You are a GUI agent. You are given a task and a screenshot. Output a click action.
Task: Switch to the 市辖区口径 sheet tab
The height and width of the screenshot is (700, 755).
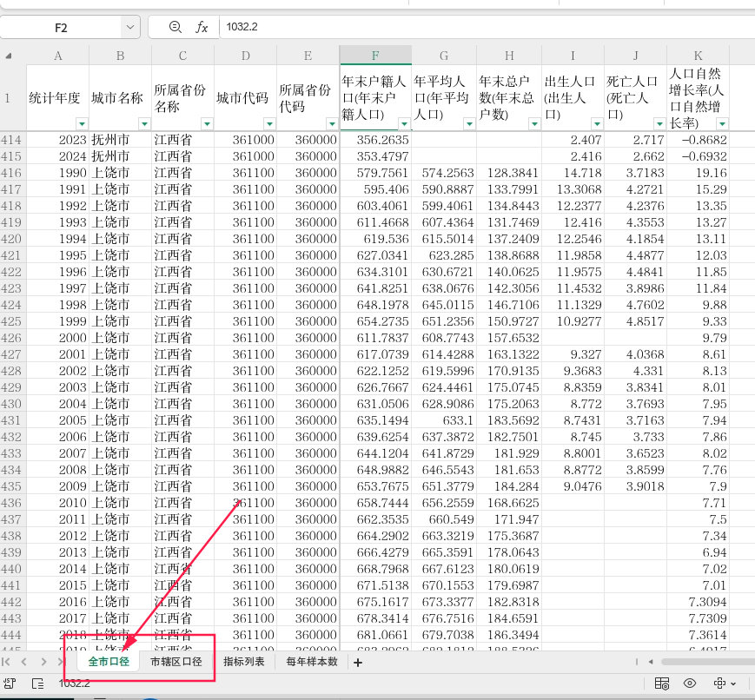[176, 662]
